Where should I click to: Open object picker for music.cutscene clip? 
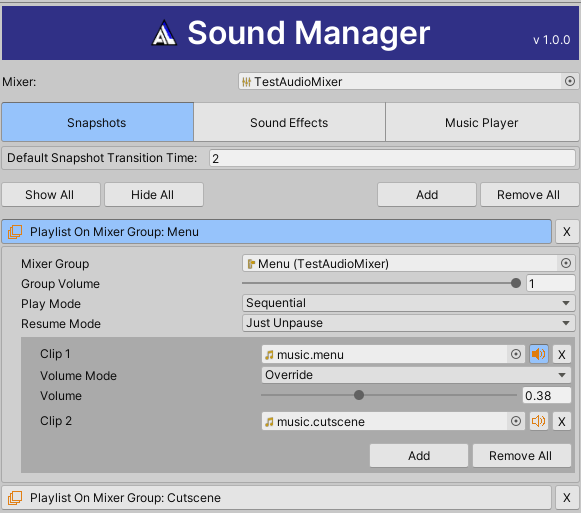(516, 421)
